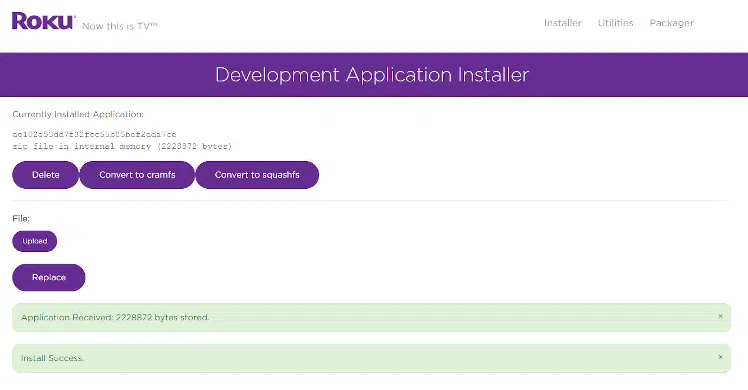The width and height of the screenshot is (748, 390).
Task: Click the Roku logo
Action: coord(43,21)
